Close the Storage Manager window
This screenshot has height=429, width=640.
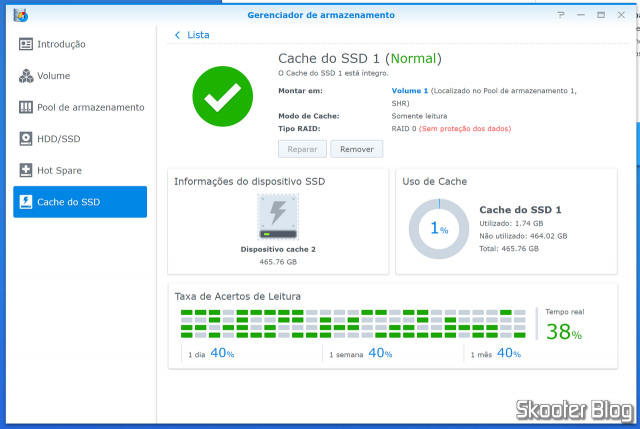621,15
